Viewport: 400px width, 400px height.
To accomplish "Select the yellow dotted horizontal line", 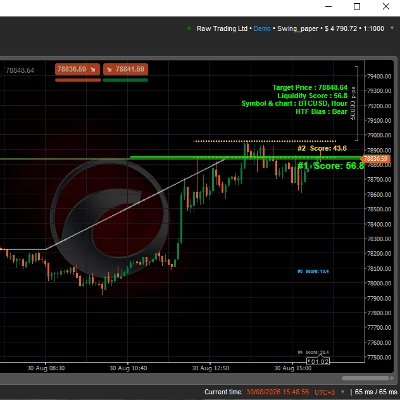I will coord(265,141).
